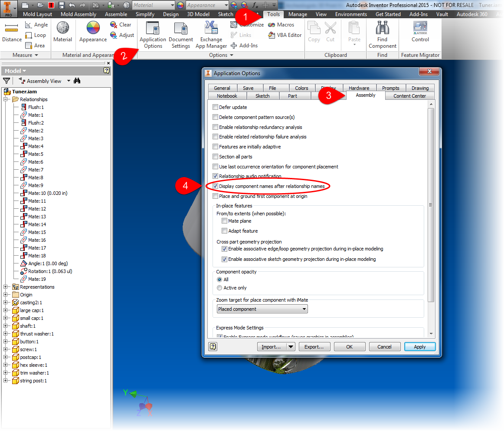Image resolution: width=504 pixels, height=431 pixels.
Task: Launch Exchange App Manager
Action: [211, 35]
